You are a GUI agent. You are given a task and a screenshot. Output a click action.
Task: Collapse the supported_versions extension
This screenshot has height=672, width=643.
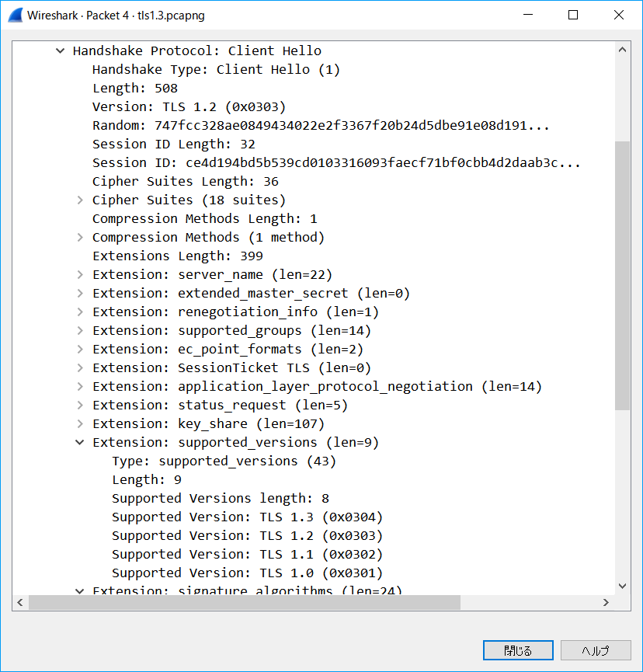point(80,442)
